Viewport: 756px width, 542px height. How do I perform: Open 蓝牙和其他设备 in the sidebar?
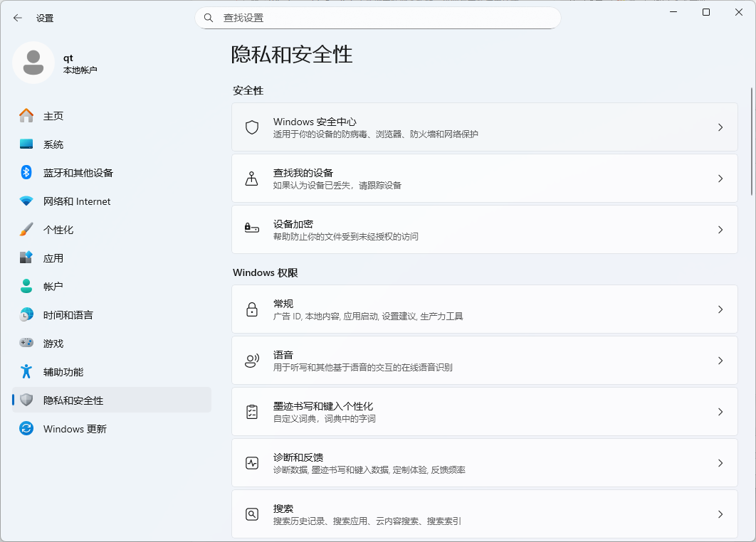point(78,173)
